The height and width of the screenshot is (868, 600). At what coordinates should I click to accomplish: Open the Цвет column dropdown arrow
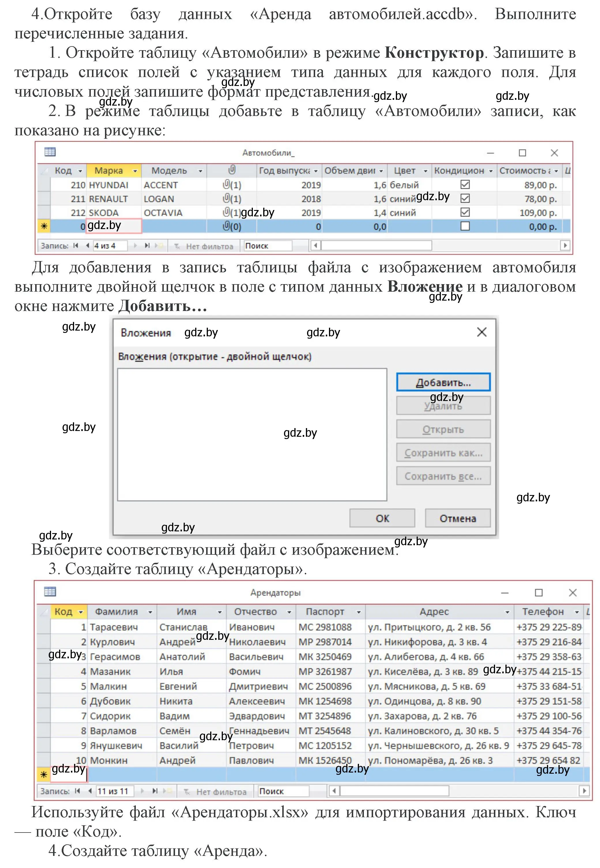(425, 171)
